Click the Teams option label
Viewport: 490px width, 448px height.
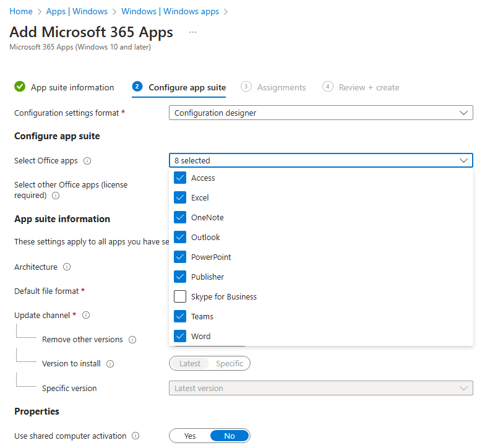coord(202,316)
